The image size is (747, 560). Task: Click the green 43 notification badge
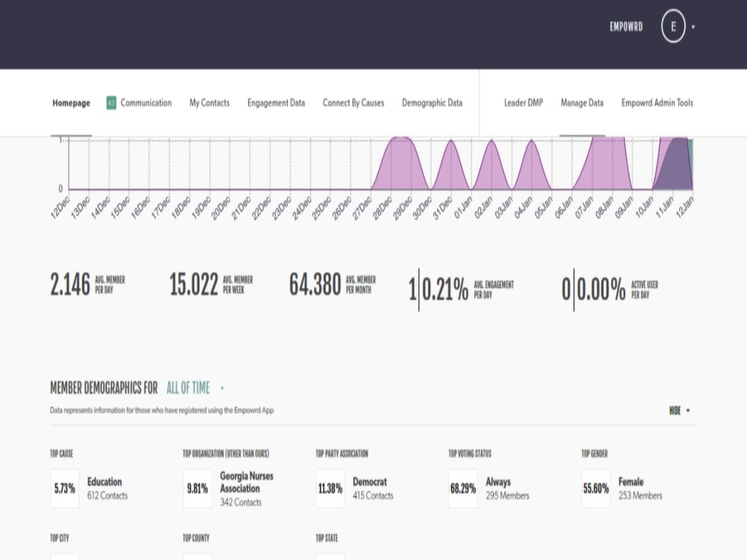(x=111, y=103)
